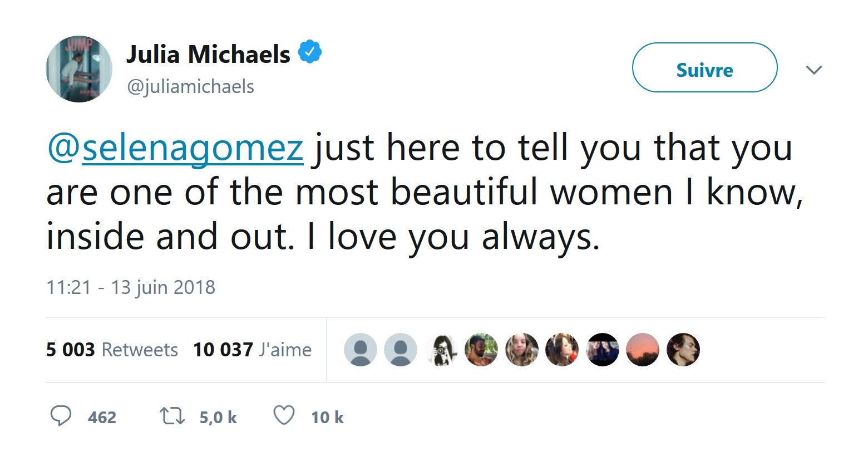The width and height of the screenshot is (868, 451).
Task: Click the @juliamichaels handle
Action: pos(190,86)
